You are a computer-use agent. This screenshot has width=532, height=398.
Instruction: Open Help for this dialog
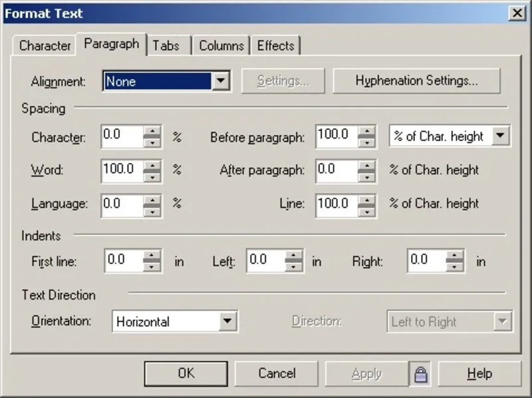[x=479, y=373]
